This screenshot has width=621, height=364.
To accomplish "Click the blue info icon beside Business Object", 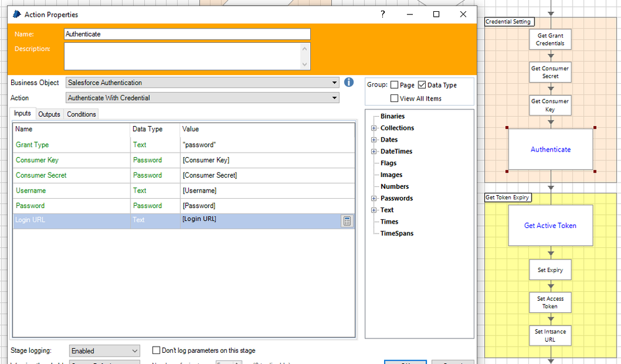I will pyautogui.click(x=349, y=82).
